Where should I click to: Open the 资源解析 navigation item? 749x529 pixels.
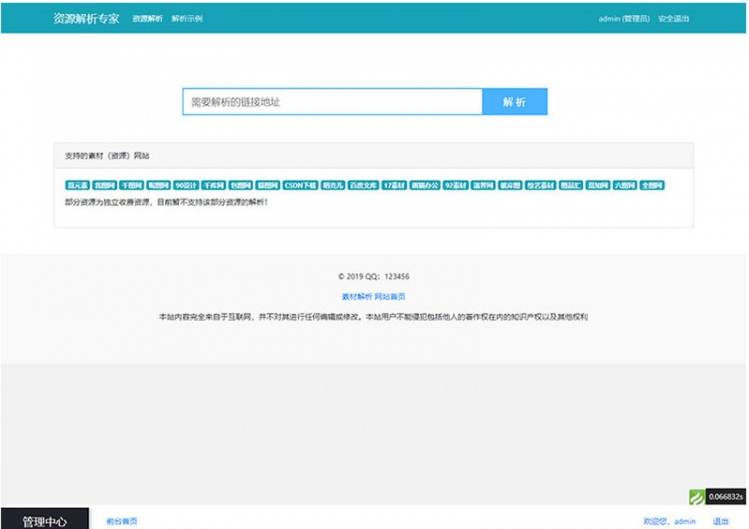(148, 19)
